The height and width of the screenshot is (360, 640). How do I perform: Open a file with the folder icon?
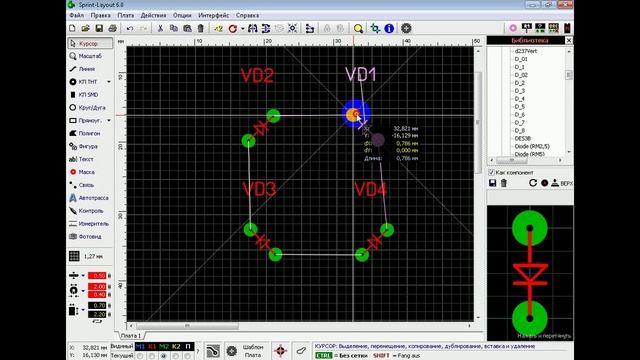click(85, 28)
